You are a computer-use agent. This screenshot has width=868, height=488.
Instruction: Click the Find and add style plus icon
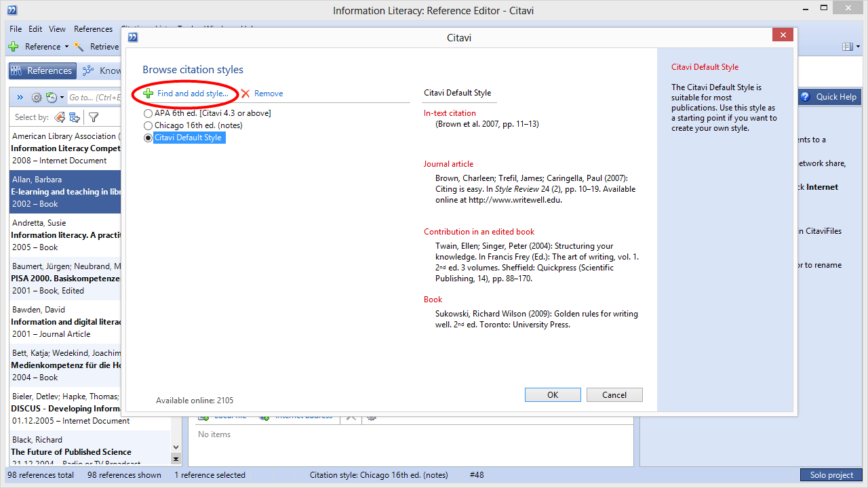[x=149, y=94]
